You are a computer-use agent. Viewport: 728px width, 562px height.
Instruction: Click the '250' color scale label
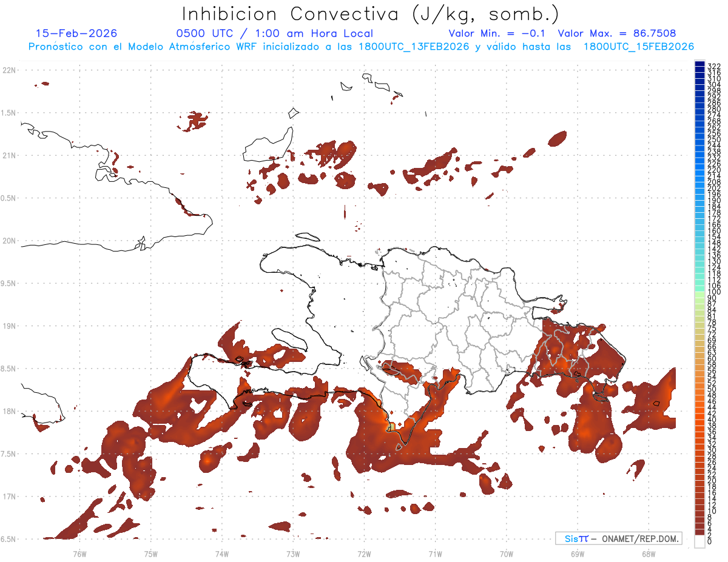(x=714, y=139)
